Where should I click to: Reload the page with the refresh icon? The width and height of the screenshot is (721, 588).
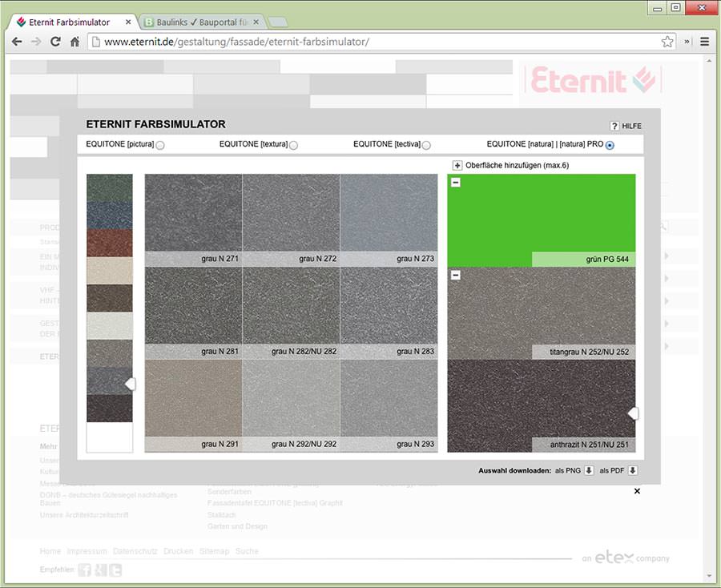point(55,42)
